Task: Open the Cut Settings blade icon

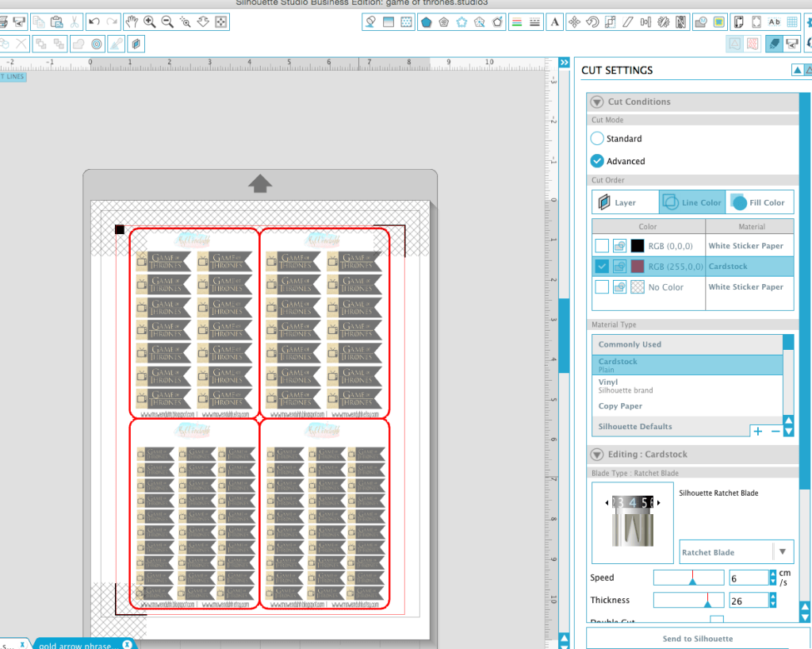Action: pos(774,44)
